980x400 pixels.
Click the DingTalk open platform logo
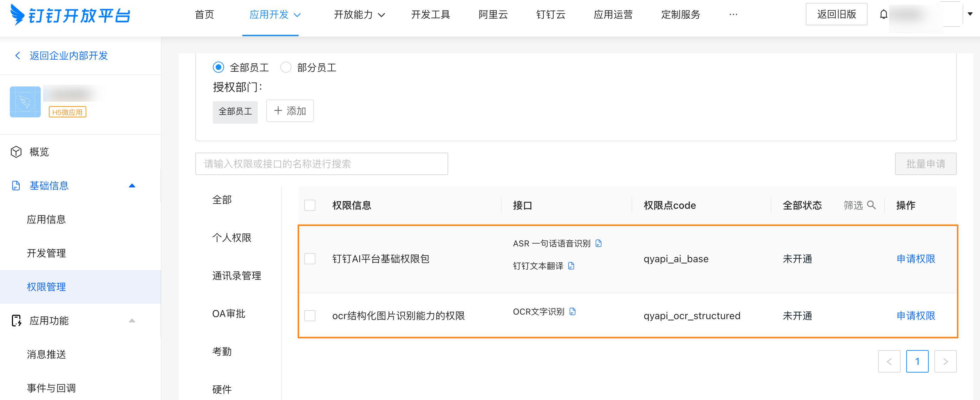[70, 15]
